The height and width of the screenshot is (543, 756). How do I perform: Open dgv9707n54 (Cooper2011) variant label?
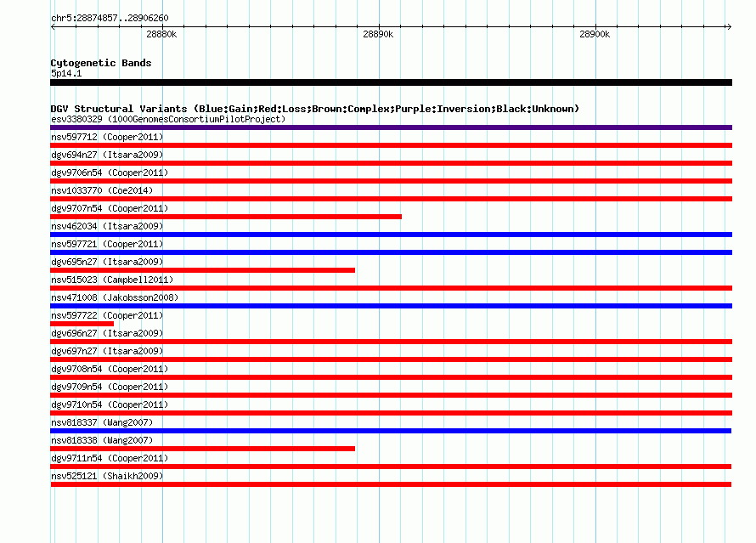[x=110, y=208]
